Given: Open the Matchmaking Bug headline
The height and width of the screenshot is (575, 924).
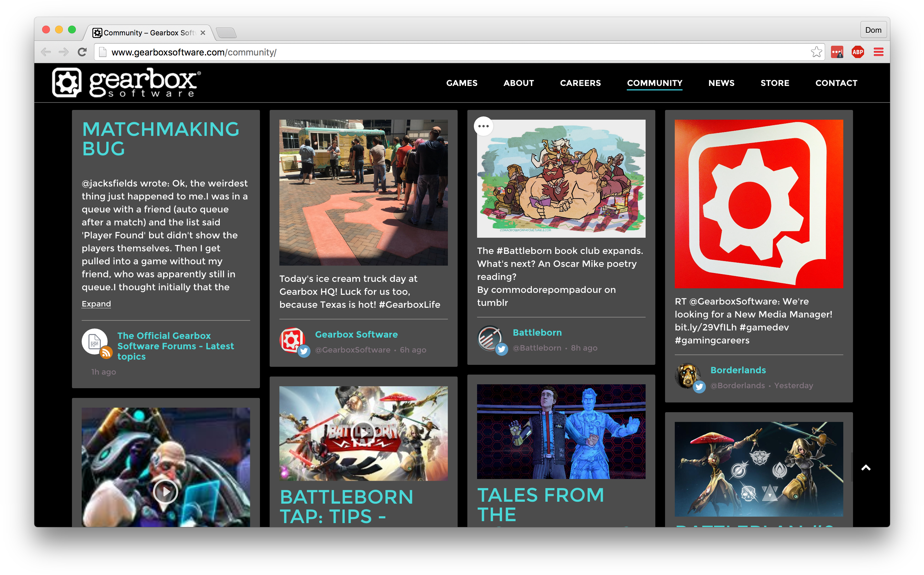Looking at the screenshot, I should (x=161, y=139).
